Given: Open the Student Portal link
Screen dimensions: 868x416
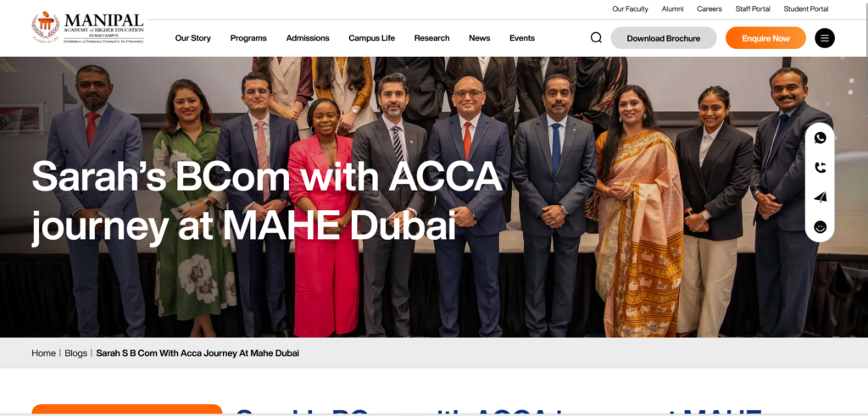Looking at the screenshot, I should 805,8.
